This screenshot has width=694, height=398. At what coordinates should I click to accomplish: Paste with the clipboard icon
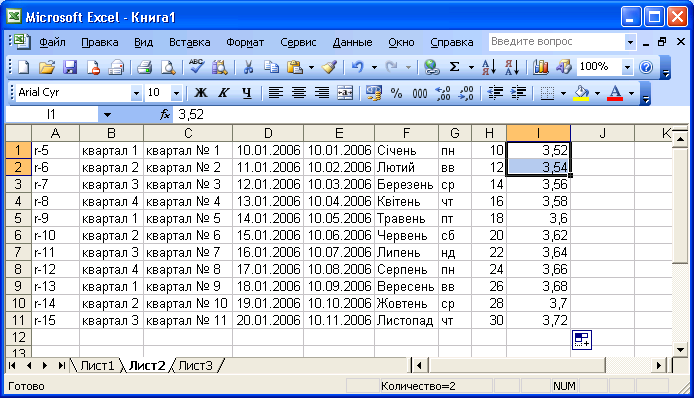coord(295,67)
